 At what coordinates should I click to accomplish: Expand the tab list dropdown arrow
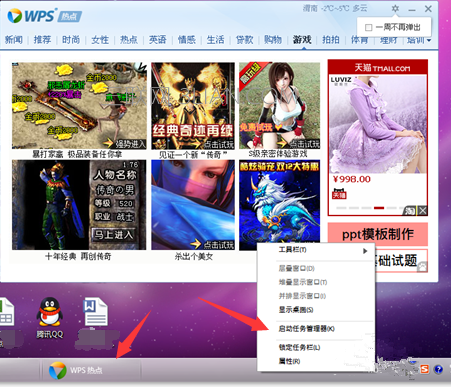pos(429,40)
